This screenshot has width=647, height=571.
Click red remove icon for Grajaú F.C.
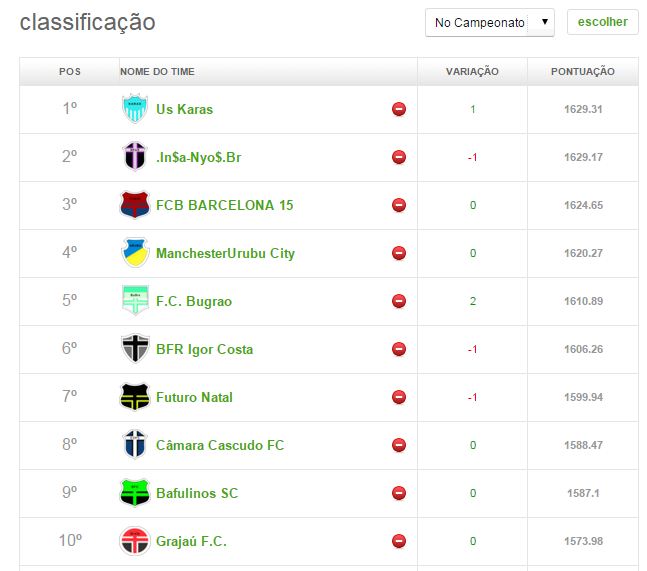pyautogui.click(x=399, y=541)
